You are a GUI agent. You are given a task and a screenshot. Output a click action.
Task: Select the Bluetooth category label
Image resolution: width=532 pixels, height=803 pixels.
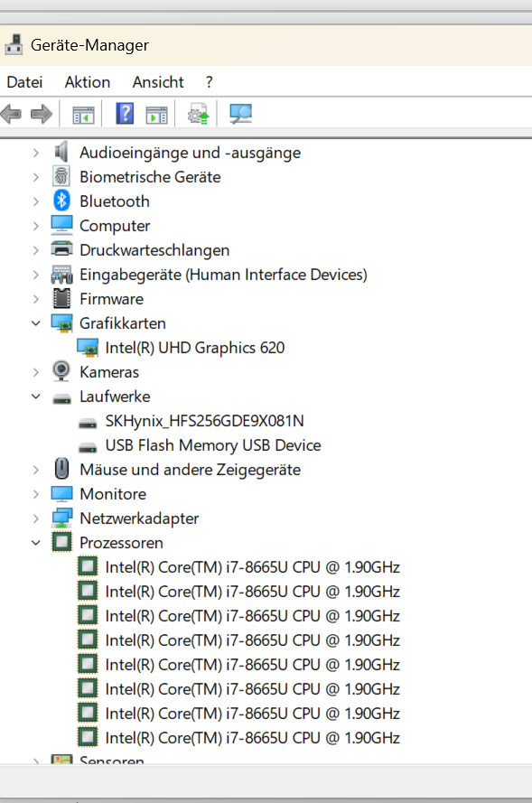[x=115, y=201]
